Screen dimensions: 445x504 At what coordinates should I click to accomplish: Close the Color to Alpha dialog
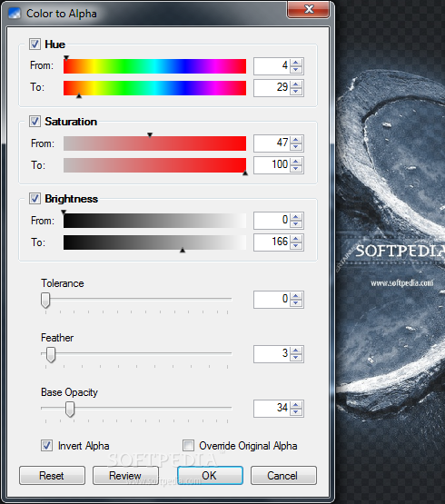pos(309,9)
